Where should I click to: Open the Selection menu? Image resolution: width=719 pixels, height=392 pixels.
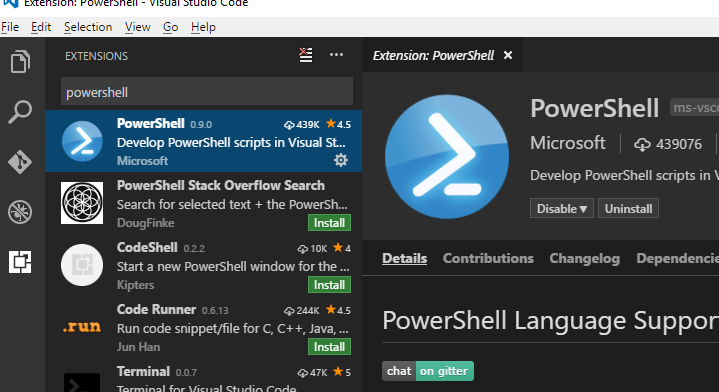coord(88,28)
